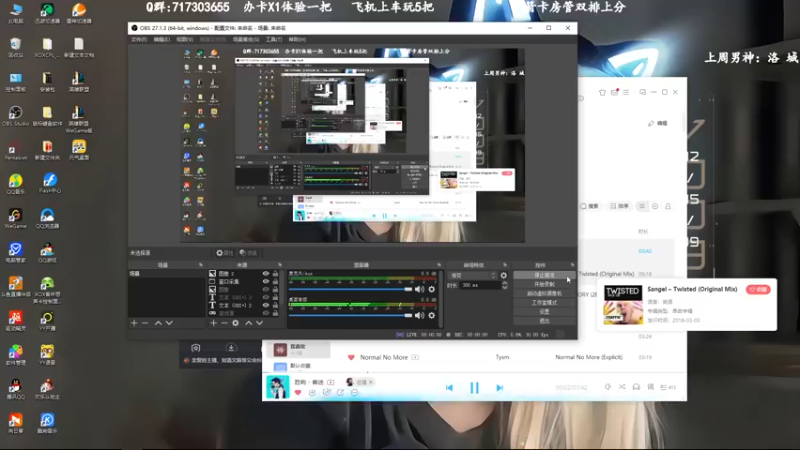Open player volume icon
Screen dimensions: 800x450
pos(608,387)
